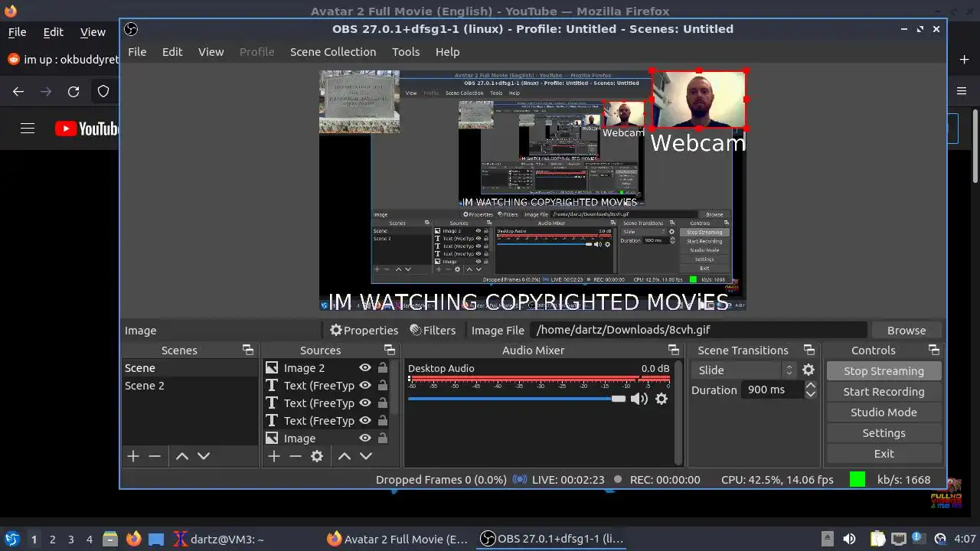Open a new Firefox tab
The image size is (980, 551).
(x=964, y=59)
